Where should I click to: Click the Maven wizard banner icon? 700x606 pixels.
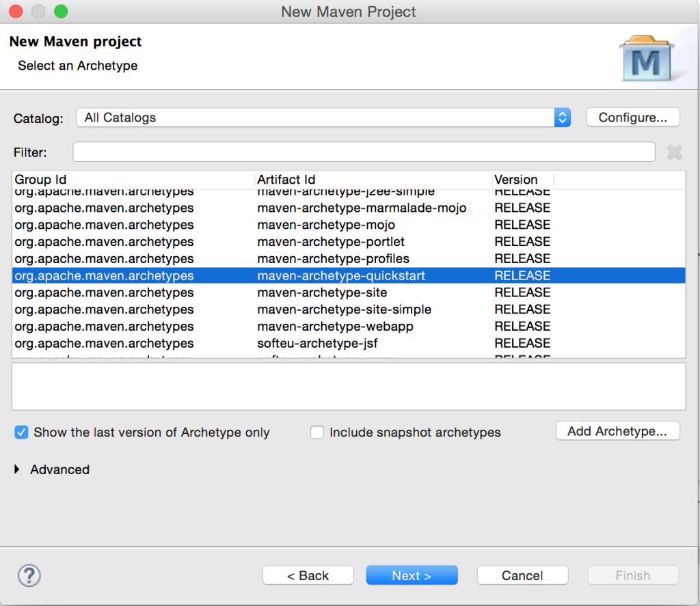[x=645, y=59]
